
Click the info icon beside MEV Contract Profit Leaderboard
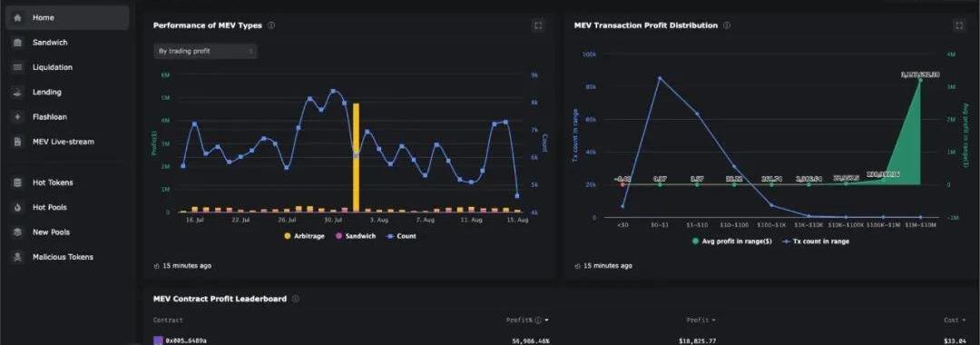tap(296, 299)
